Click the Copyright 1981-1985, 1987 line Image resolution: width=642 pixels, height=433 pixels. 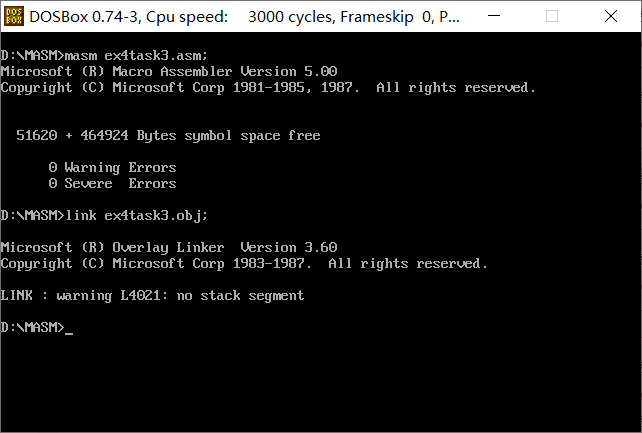tap(268, 87)
